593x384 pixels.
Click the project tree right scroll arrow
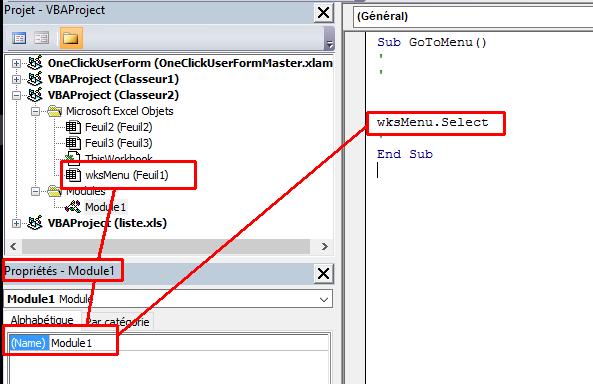pos(324,247)
